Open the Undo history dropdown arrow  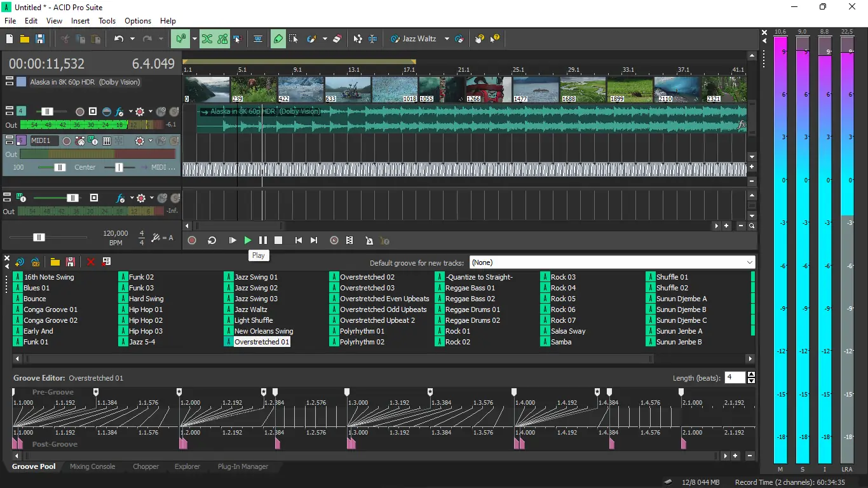(x=132, y=39)
